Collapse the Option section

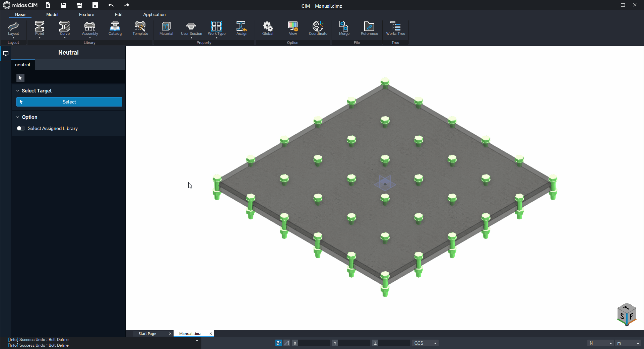(18, 117)
